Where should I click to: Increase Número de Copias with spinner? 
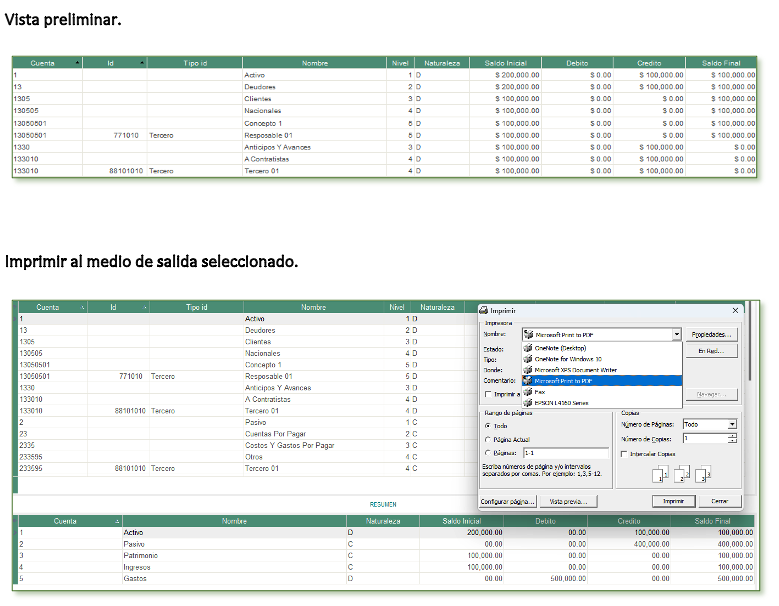click(734, 436)
